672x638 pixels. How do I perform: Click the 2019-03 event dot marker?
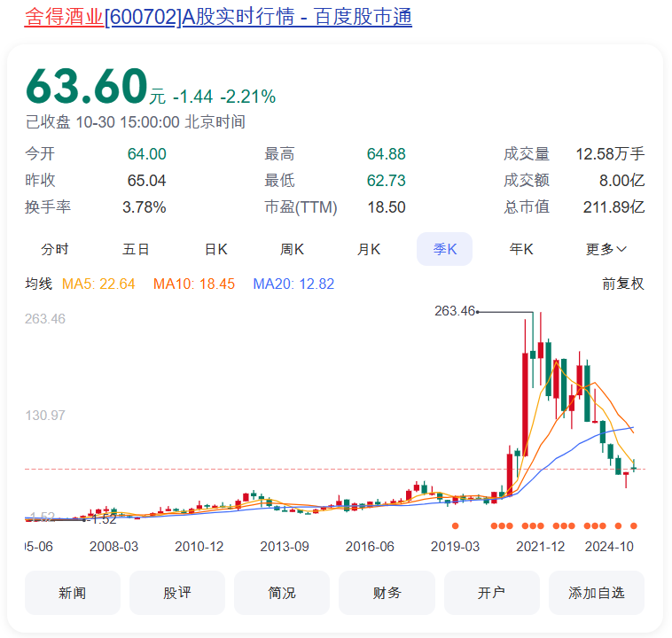pyautogui.click(x=455, y=525)
